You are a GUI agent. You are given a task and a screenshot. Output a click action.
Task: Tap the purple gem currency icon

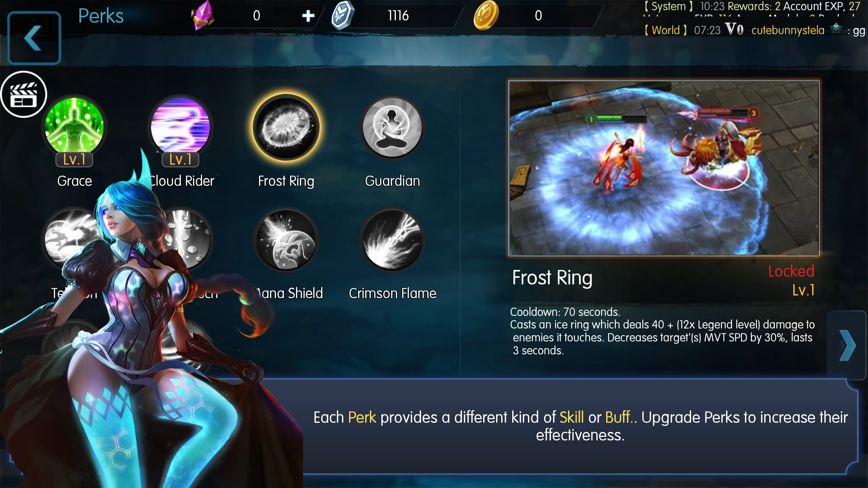[x=203, y=16]
